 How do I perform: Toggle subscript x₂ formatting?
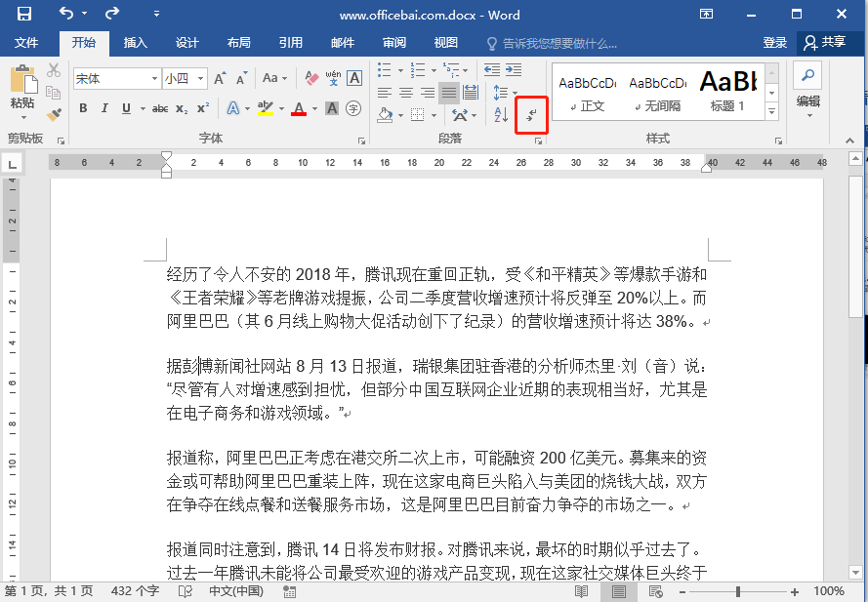pyautogui.click(x=182, y=108)
